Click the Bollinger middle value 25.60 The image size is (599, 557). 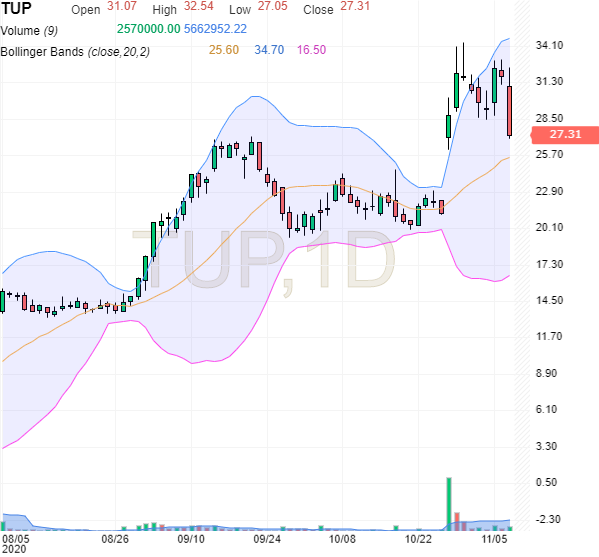click(224, 50)
